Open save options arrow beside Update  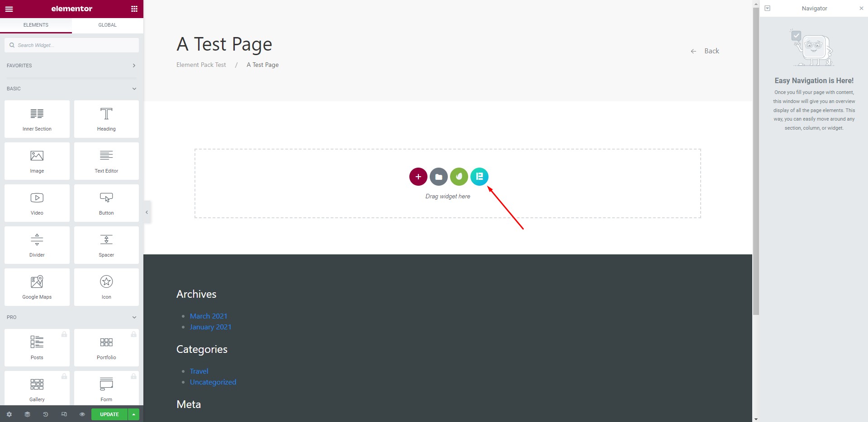click(133, 414)
